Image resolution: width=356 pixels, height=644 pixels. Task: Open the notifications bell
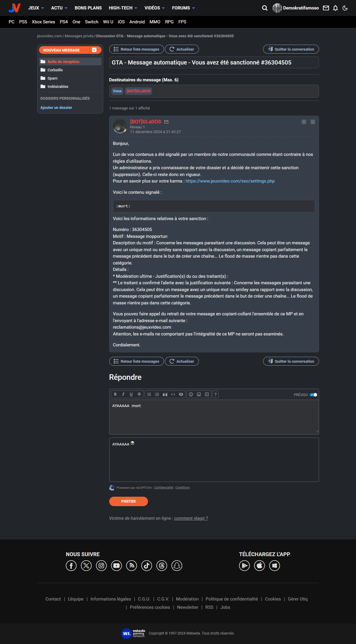point(335,8)
